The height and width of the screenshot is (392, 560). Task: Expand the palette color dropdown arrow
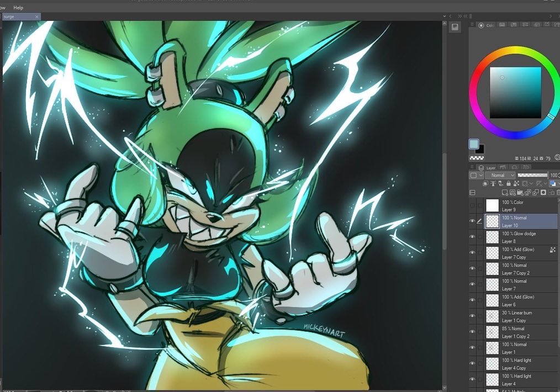coord(480,175)
